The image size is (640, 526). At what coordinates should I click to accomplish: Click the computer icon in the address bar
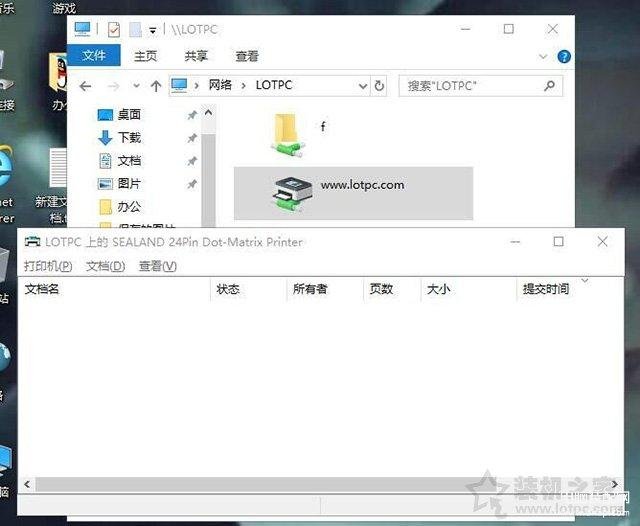click(179, 85)
